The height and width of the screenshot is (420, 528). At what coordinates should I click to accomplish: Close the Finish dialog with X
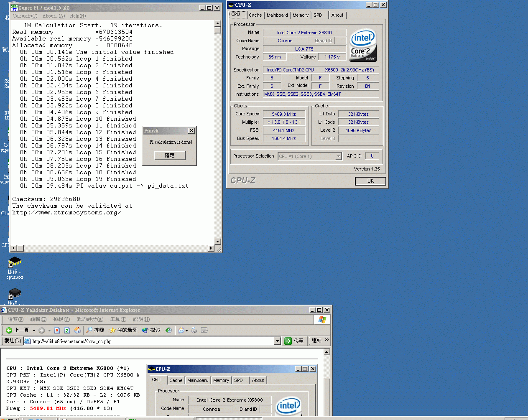pyautogui.click(x=191, y=131)
